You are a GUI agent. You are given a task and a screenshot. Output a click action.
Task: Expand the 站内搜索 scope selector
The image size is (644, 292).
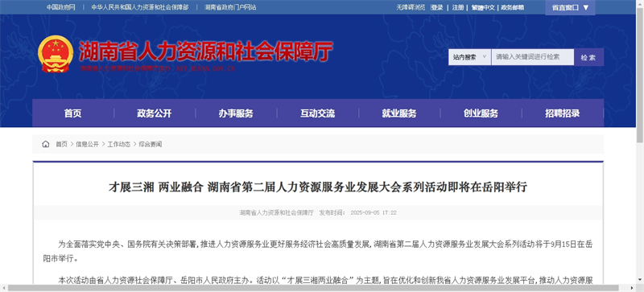pos(469,57)
